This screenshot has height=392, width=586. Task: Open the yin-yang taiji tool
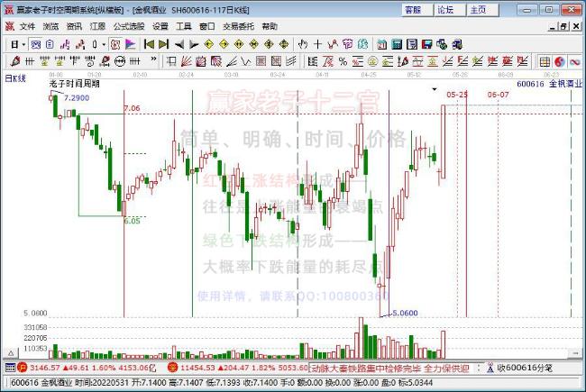(x=560, y=61)
